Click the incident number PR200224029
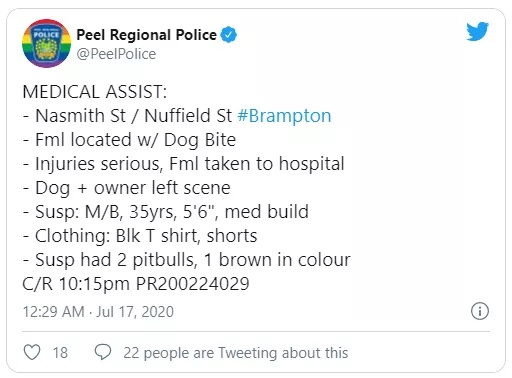Screen dimensions: 512x378 coord(192,284)
